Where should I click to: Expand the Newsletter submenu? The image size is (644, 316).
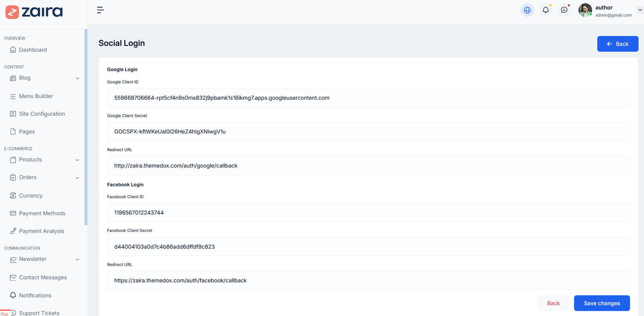[x=77, y=260]
